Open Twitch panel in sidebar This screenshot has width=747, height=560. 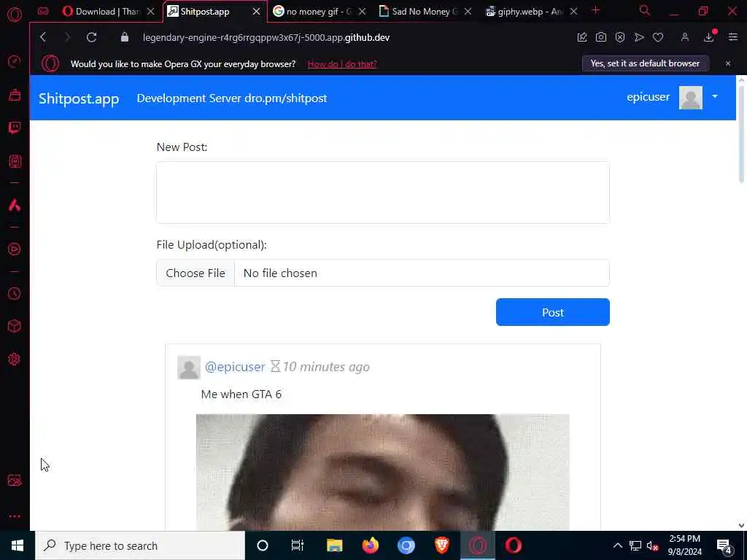click(15, 128)
